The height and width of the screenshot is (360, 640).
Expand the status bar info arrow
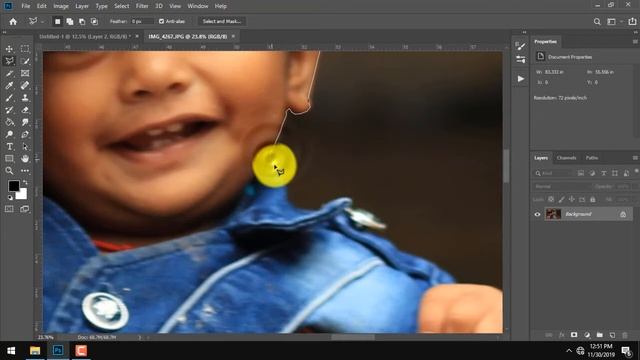click(x=140, y=338)
